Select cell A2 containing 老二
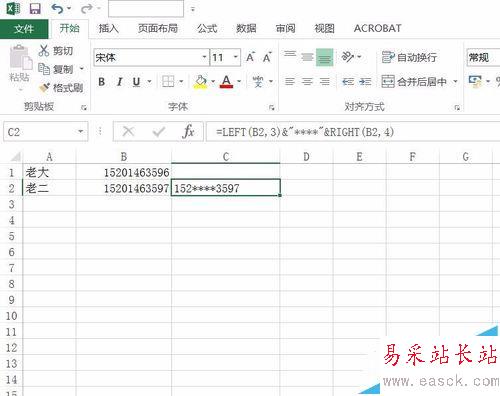 tap(49, 188)
